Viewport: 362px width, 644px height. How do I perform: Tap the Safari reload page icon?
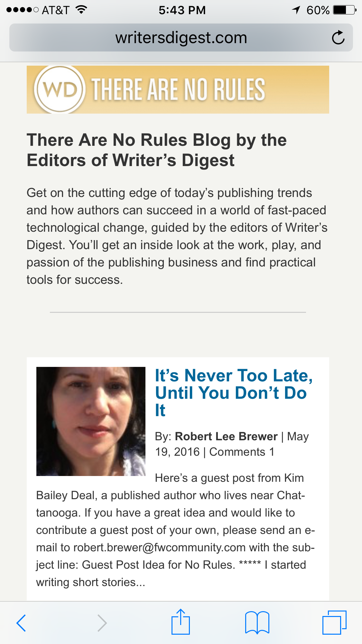click(338, 38)
